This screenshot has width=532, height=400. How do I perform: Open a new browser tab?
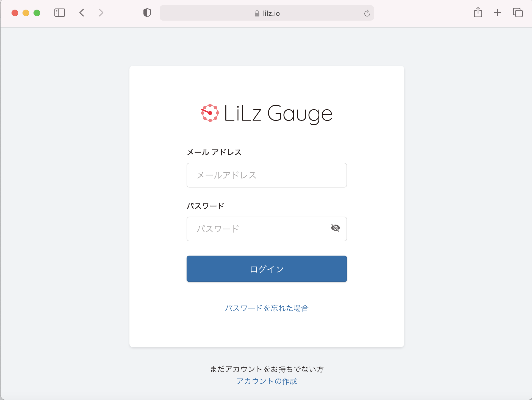pos(498,13)
